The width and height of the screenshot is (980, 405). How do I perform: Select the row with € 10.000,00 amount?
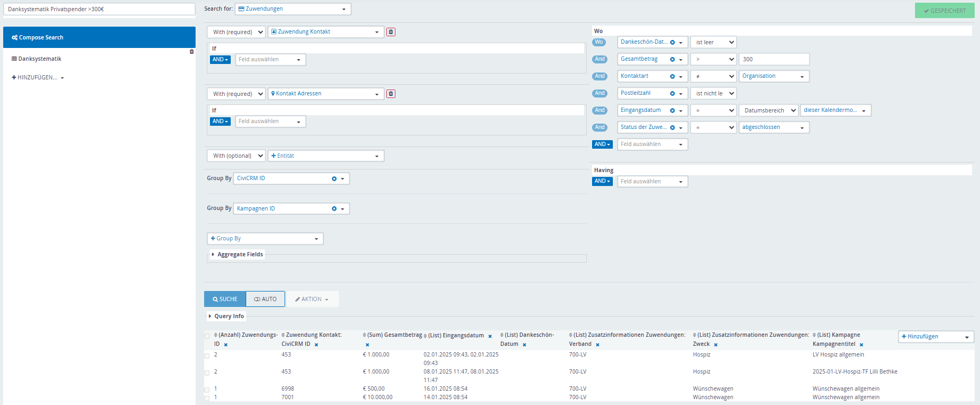coord(207,398)
